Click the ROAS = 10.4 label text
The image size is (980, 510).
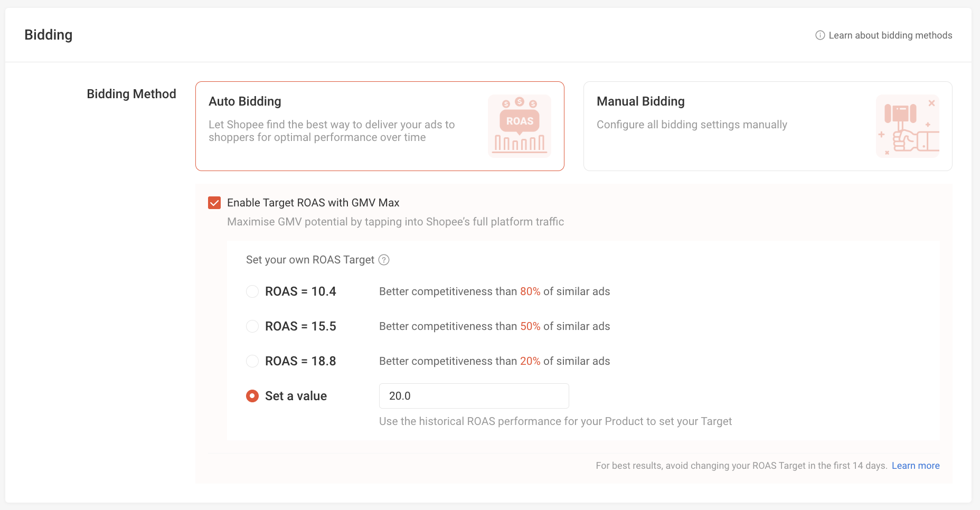[x=300, y=291]
